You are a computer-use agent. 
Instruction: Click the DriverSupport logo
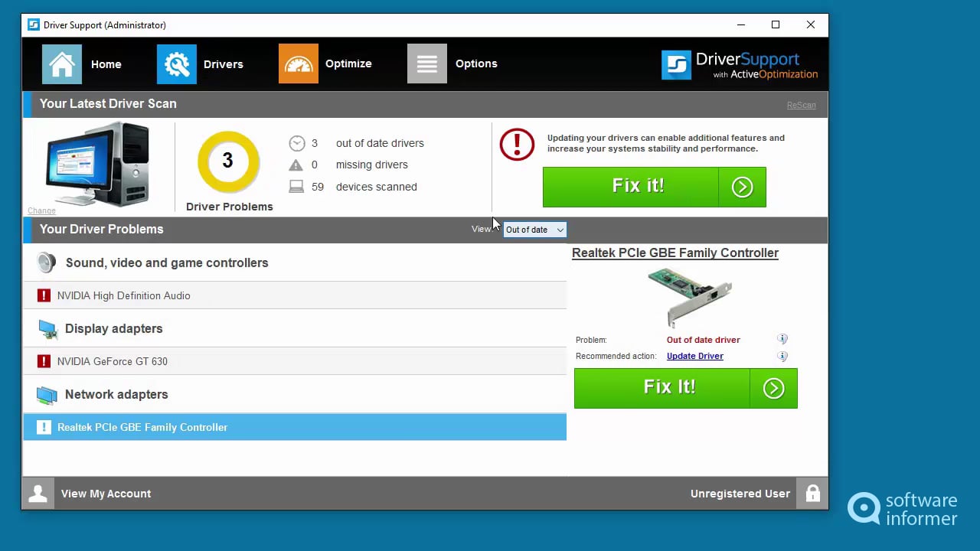(740, 65)
